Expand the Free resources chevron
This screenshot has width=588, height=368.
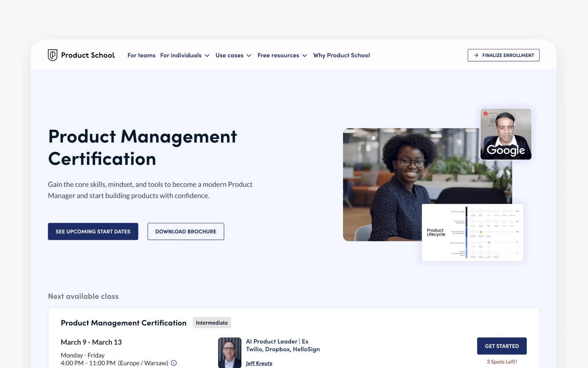click(305, 56)
